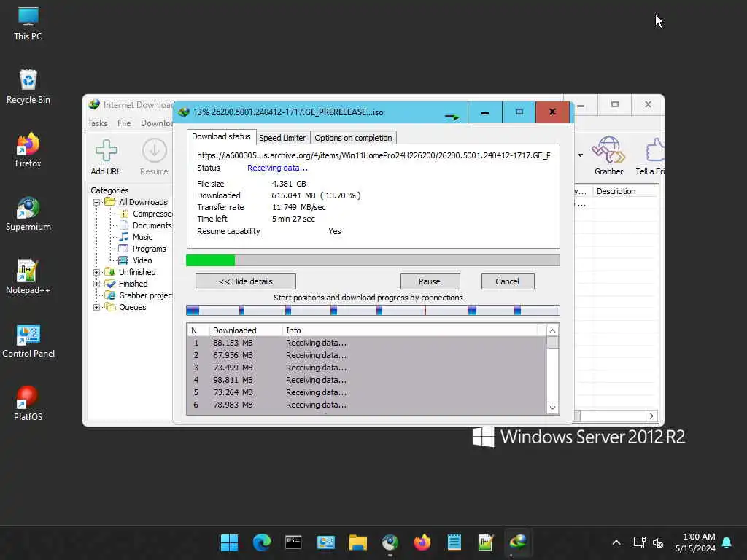The width and height of the screenshot is (747, 560).
Task: Select connection row 6 with 78.983 MB
Action: point(366,405)
